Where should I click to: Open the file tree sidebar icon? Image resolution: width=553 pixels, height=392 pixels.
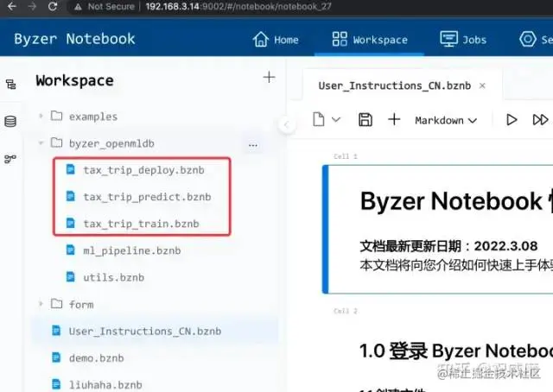click(10, 85)
